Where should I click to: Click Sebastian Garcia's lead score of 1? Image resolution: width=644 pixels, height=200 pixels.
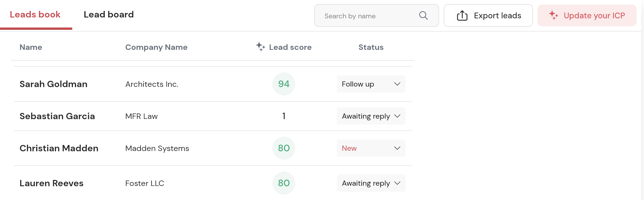click(x=284, y=116)
